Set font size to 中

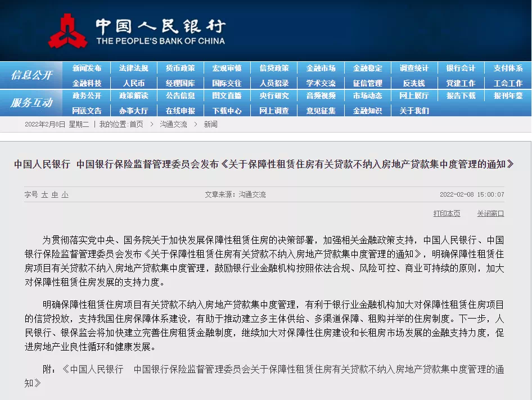click(55, 194)
